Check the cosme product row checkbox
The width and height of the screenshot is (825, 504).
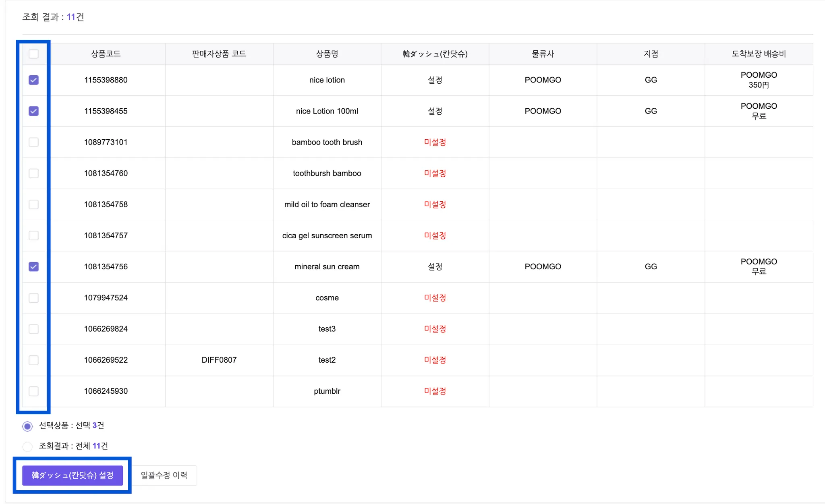pyautogui.click(x=34, y=298)
